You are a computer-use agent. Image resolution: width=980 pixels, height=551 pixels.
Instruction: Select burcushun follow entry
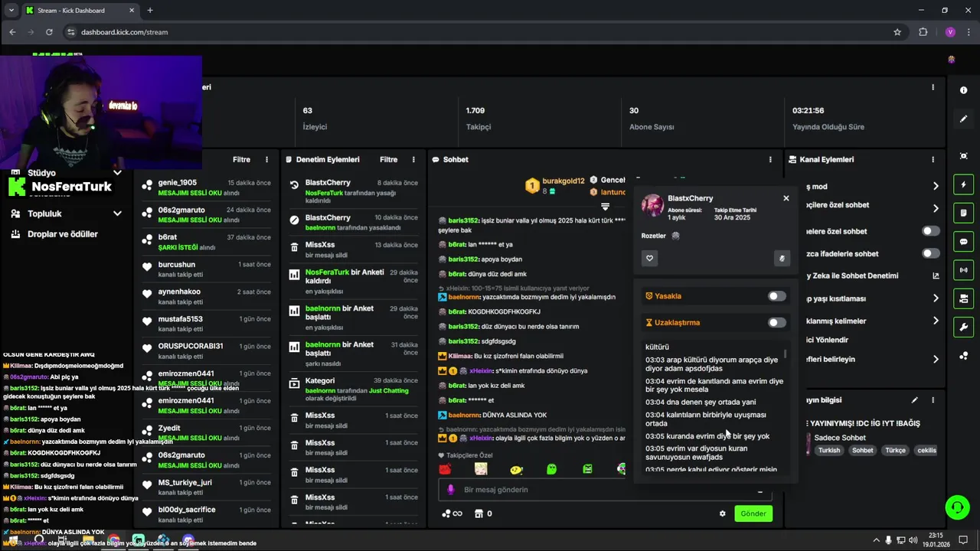[x=205, y=269]
